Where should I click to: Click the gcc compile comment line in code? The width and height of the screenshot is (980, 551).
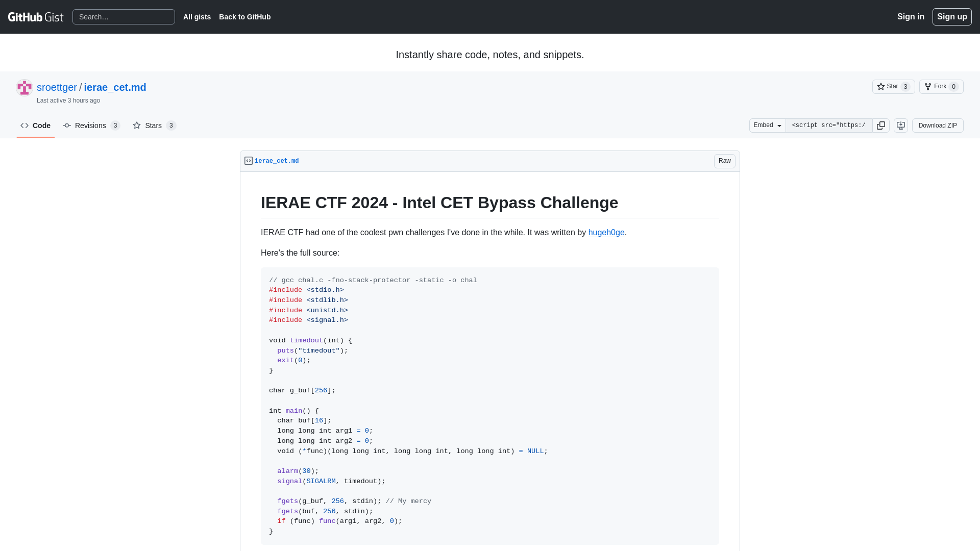coord(373,281)
